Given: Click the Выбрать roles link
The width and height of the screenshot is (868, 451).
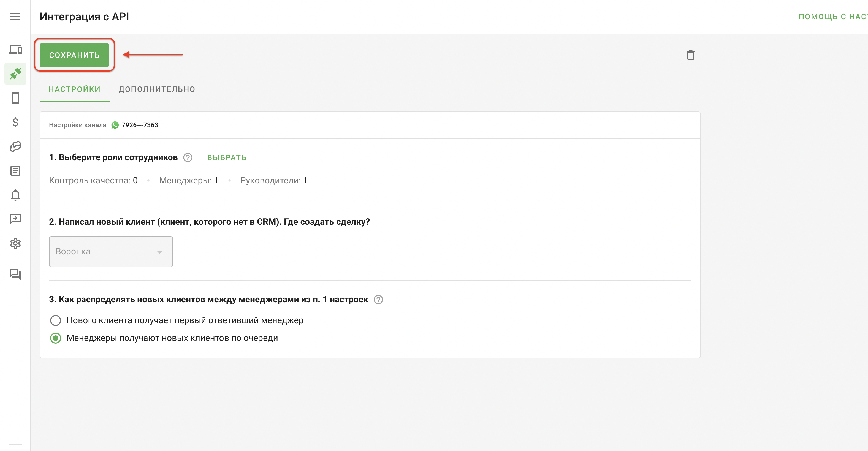Looking at the screenshot, I should coord(227,158).
